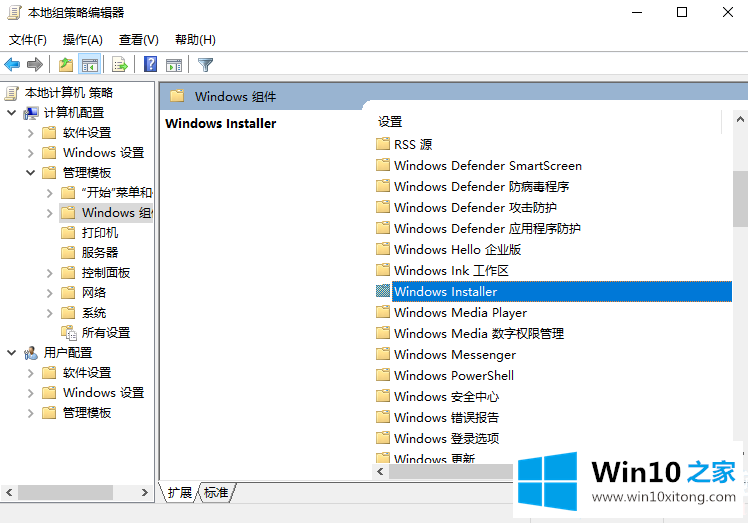Image resolution: width=748 pixels, height=523 pixels.
Task: Click the tree pane horizontal scrollbar thumb
Action: (x=65, y=492)
